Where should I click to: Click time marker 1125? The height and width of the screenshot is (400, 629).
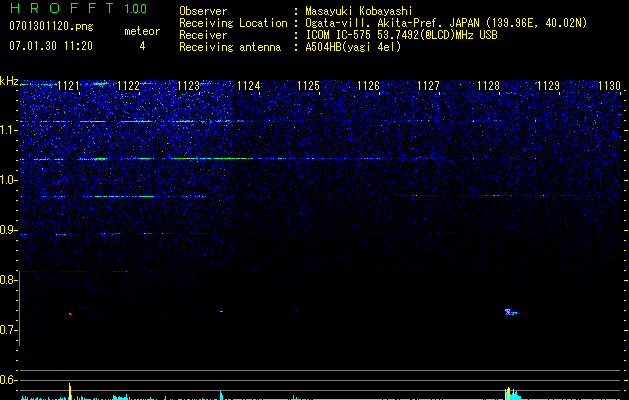(x=308, y=86)
